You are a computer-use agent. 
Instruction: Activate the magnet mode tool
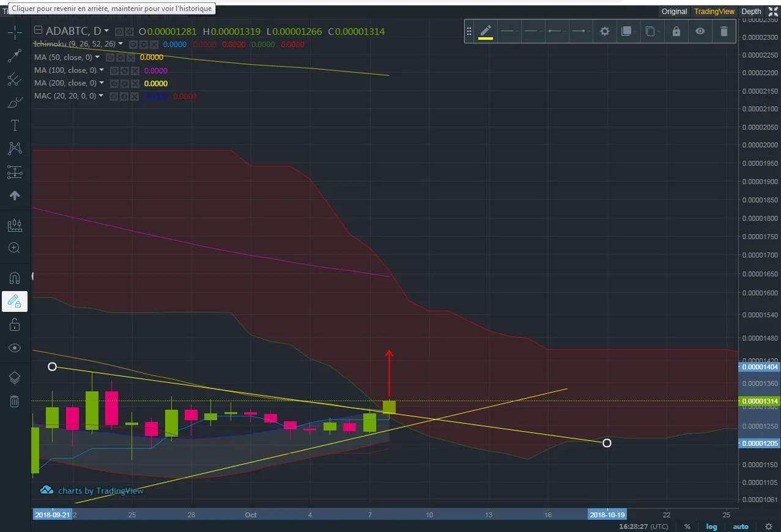(x=15, y=278)
